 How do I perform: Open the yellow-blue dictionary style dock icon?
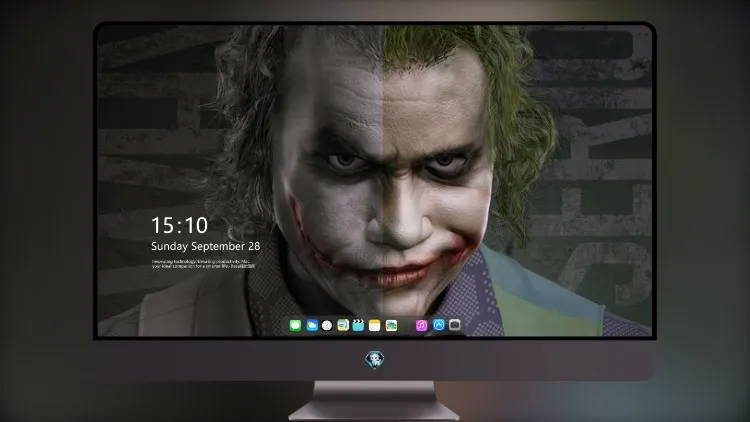coord(343,325)
